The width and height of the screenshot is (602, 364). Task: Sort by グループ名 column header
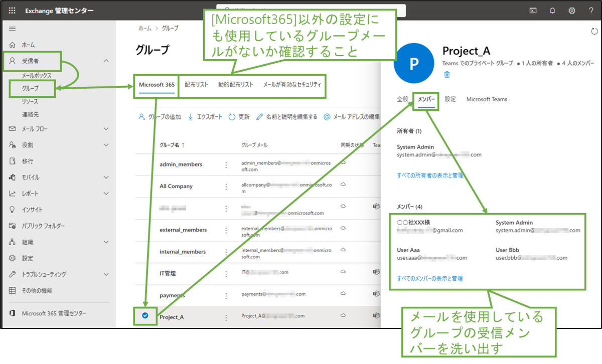tap(172, 145)
